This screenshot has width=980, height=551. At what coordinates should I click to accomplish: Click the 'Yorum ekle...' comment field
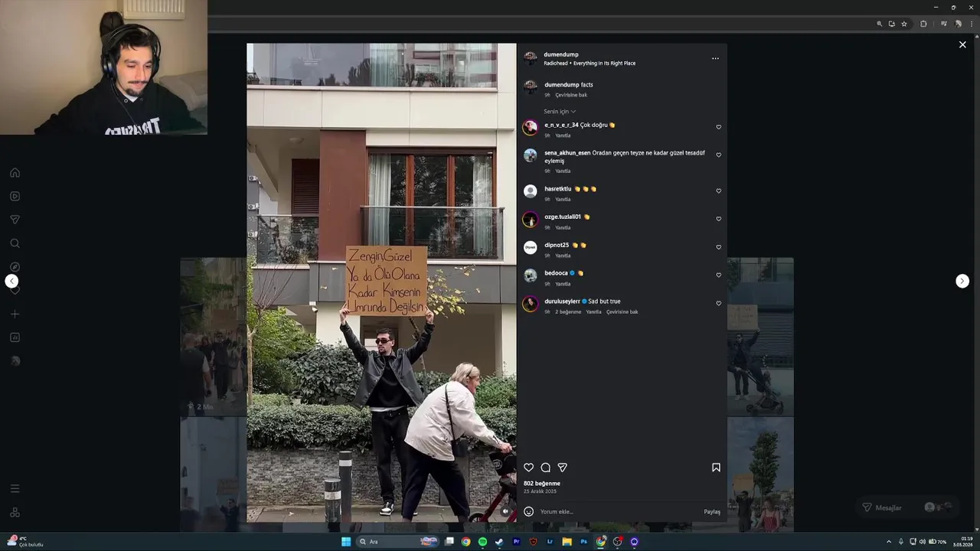coord(619,511)
